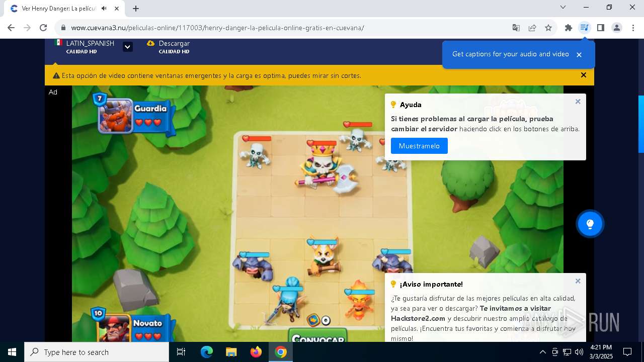Close the Ver Henry Danger tab
This screenshot has height=362, width=644.
coord(116,9)
